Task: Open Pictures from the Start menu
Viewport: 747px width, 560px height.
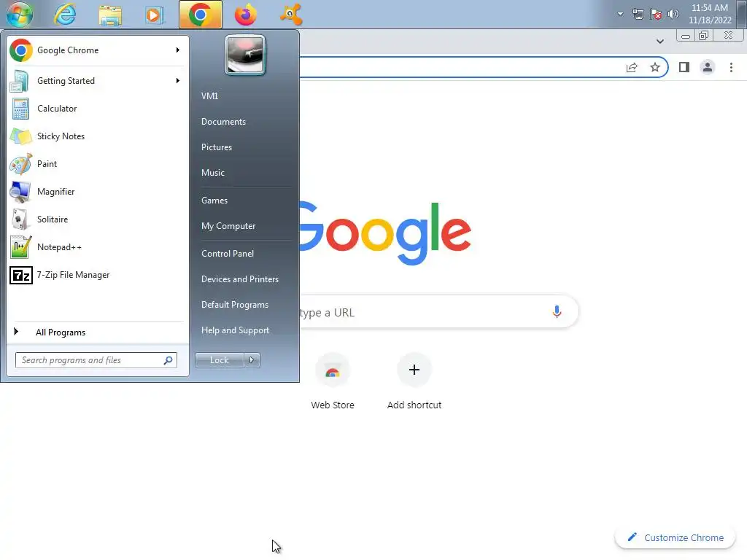Action: [216, 147]
